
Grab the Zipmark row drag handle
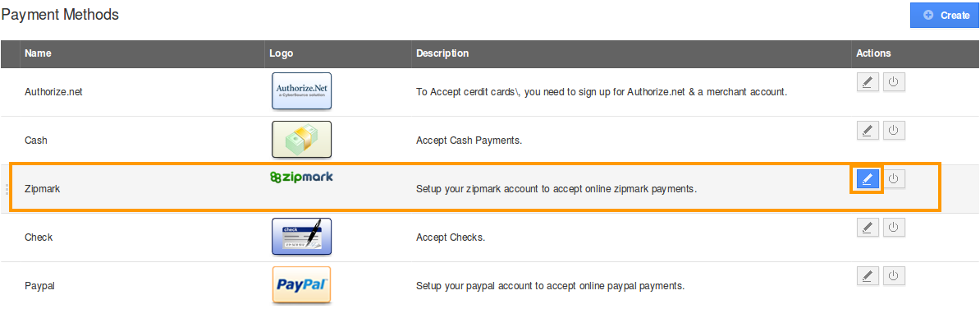point(7,187)
